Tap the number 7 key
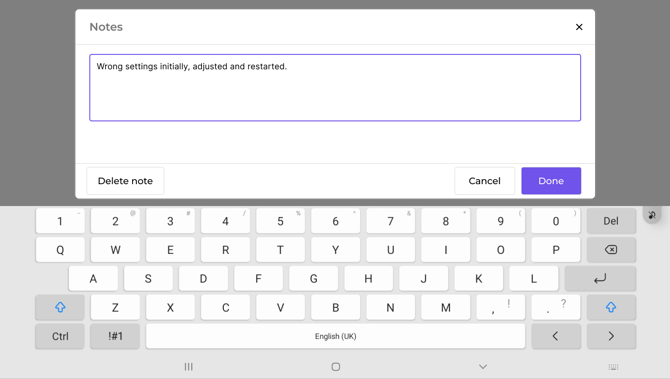The height and width of the screenshot is (379, 670). pos(391,221)
